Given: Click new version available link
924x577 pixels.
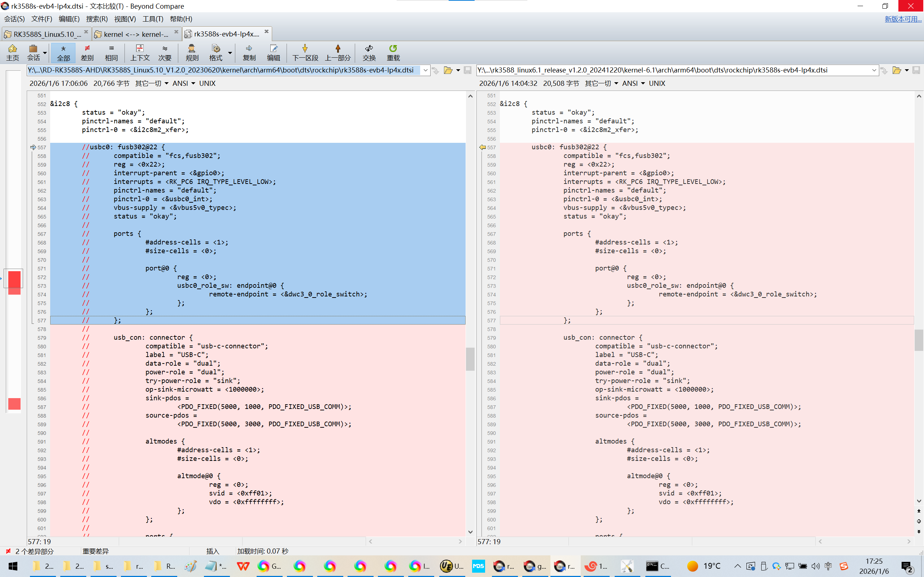Looking at the screenshot, I should 903,19.
